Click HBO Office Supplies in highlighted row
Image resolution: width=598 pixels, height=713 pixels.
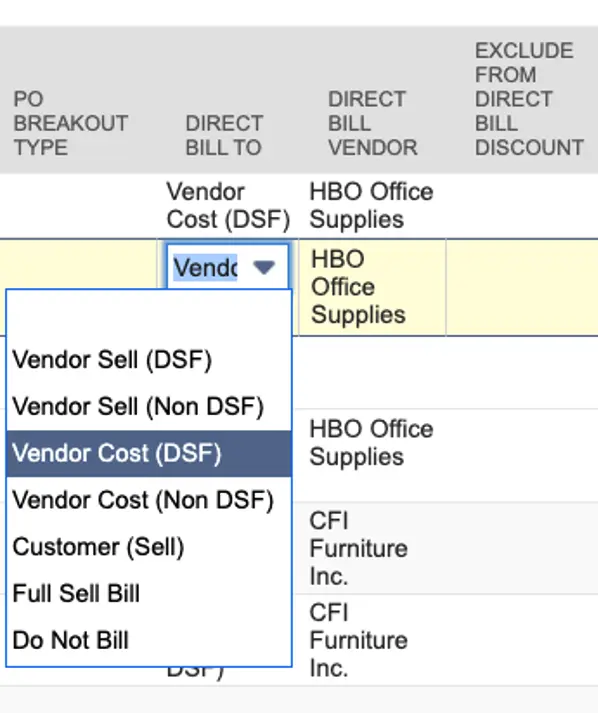[x=358, y=287]
